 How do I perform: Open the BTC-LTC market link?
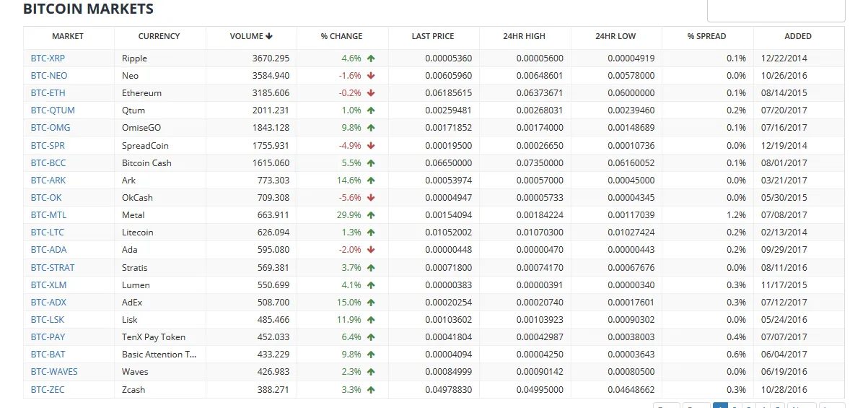tap(48, 233)
